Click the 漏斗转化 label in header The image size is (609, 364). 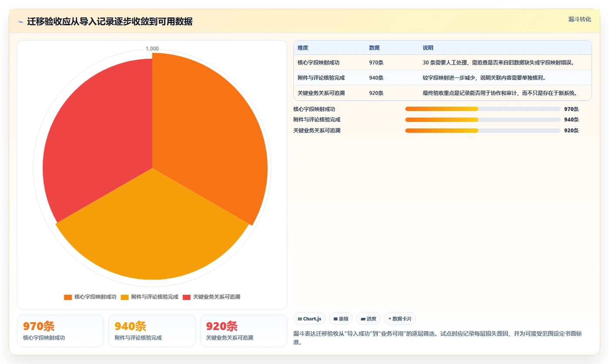[579, 20]
